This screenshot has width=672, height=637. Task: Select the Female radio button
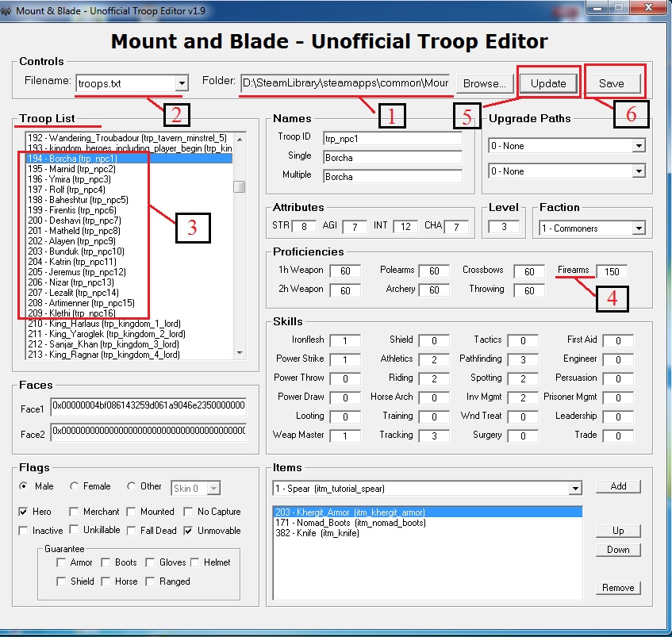[x=74, y=486]
